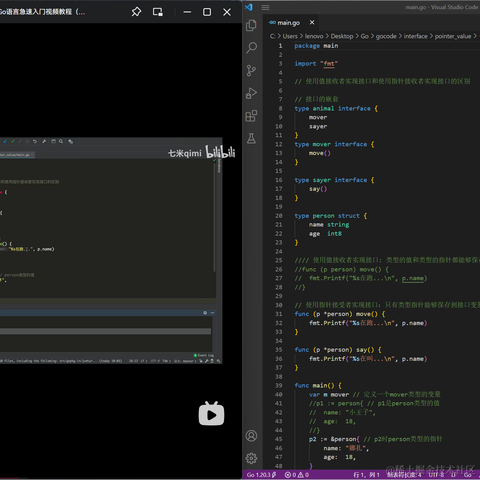Click 'name string' field on line 21
The height and width of the screenshot is (480, 480).
click(329, 225)
